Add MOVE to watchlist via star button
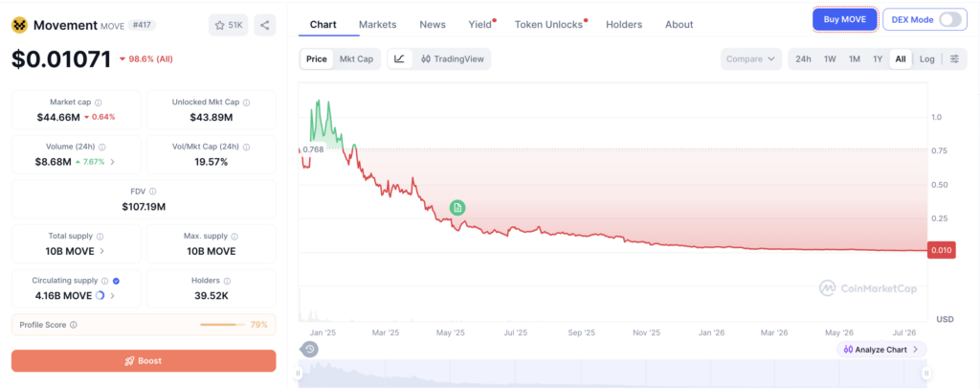 (229, 25)
